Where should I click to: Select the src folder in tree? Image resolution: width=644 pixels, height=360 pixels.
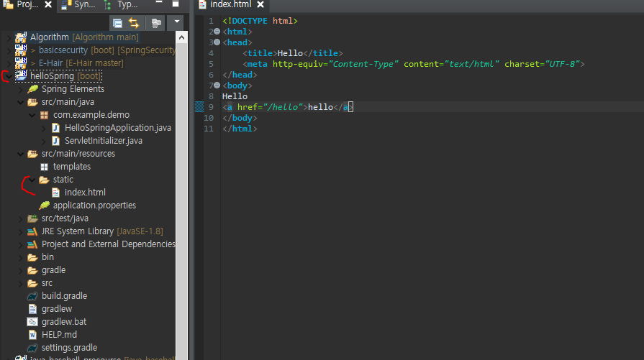(x=47, y=283)
